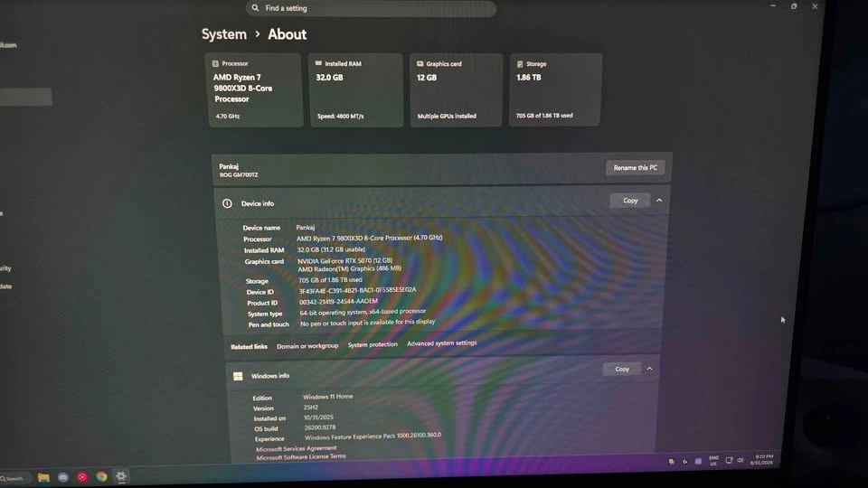The height and width of the screenshot is (488, 868).
Task: Open the network display tray icon
Action: [x=729, y=460]
